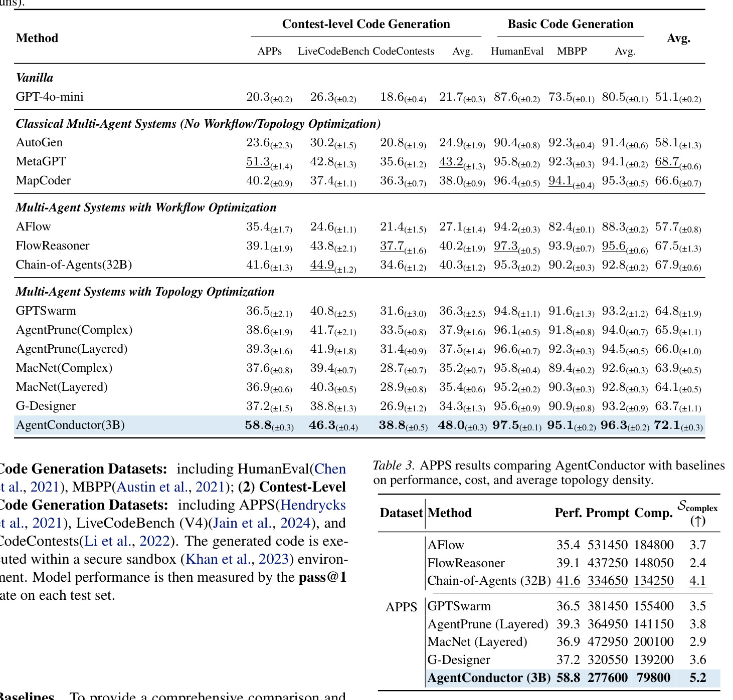Select the 'GPT-4o-mini' row label

point(50,97)
